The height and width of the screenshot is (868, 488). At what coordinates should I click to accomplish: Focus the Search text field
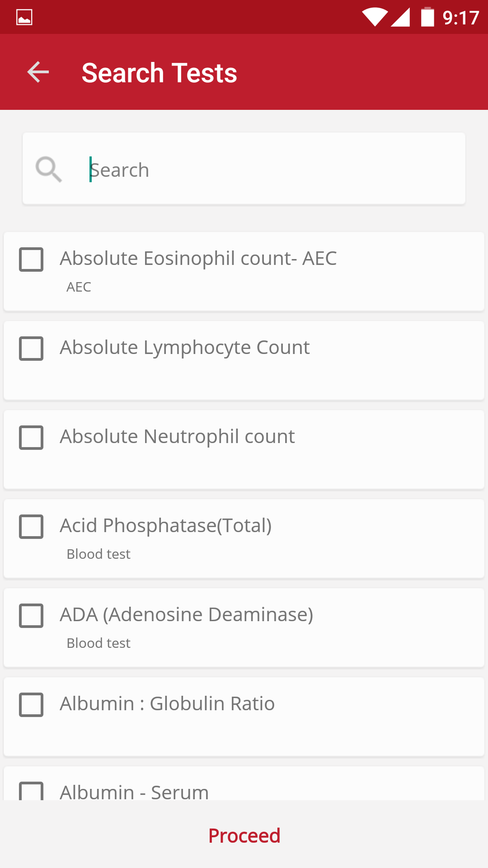pos(271,170)
